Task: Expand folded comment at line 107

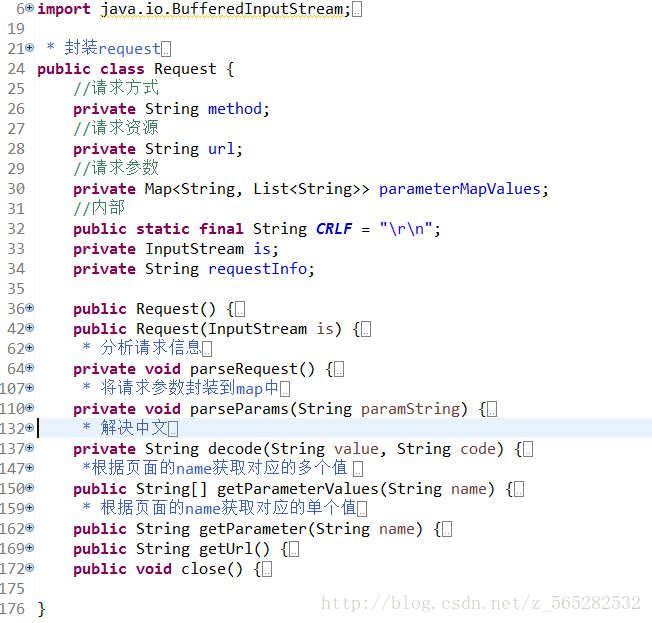Action: (30, 388)
